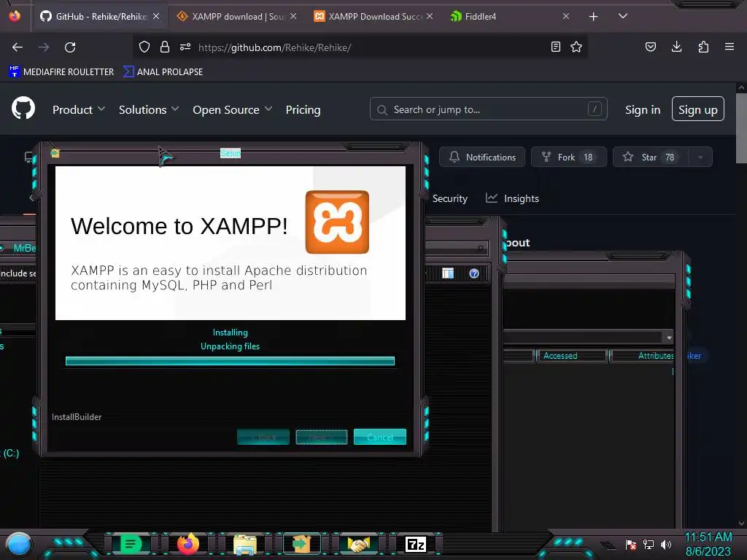Close the Fiddler4 tab

point(565,17)
